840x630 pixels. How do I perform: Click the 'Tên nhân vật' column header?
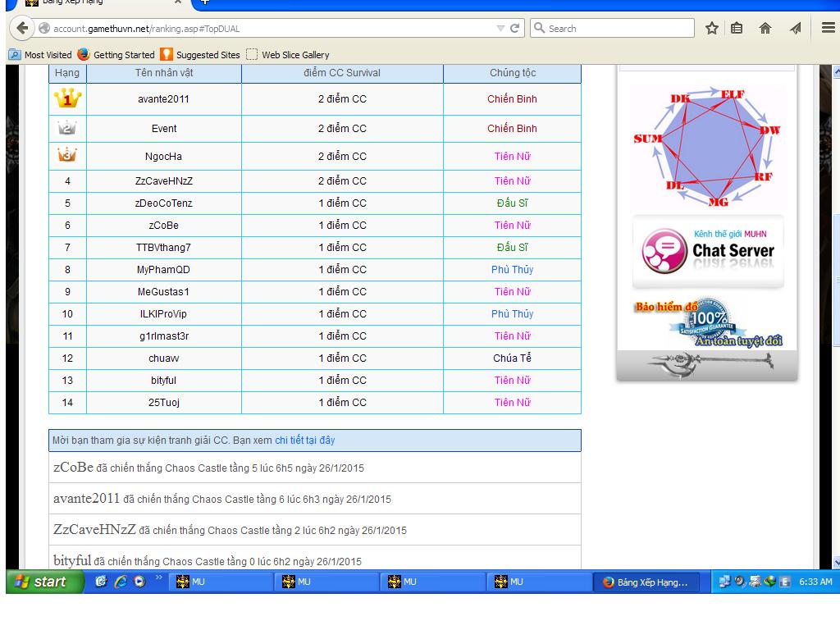click(x=164, y=73)
